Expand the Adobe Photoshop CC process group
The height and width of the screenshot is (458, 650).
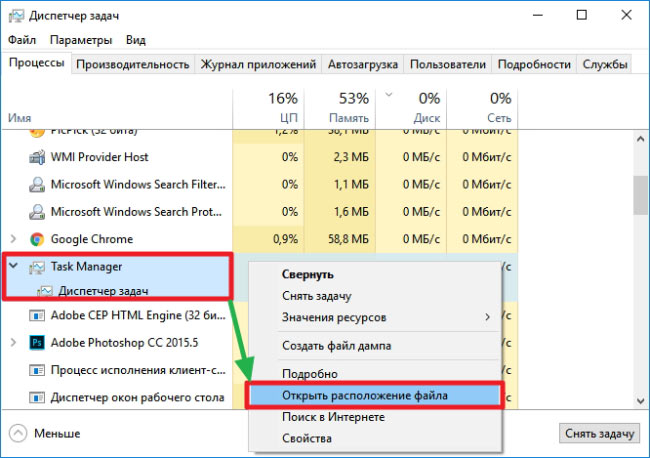click(x=12, y=343)
